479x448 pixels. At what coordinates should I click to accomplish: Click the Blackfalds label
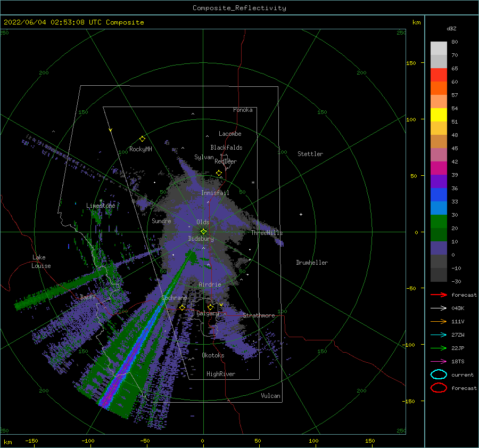point(226,148)
